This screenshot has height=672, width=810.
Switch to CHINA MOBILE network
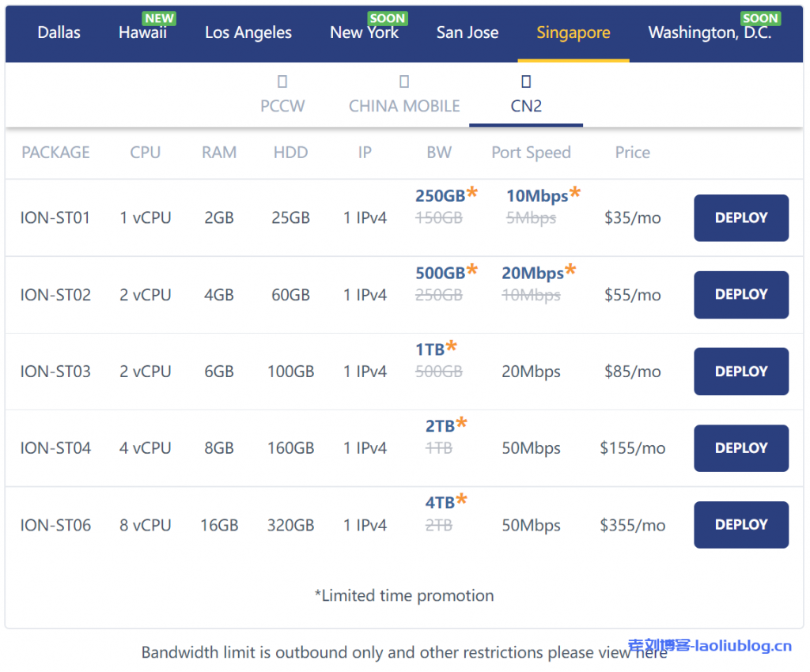pos(404,105)
